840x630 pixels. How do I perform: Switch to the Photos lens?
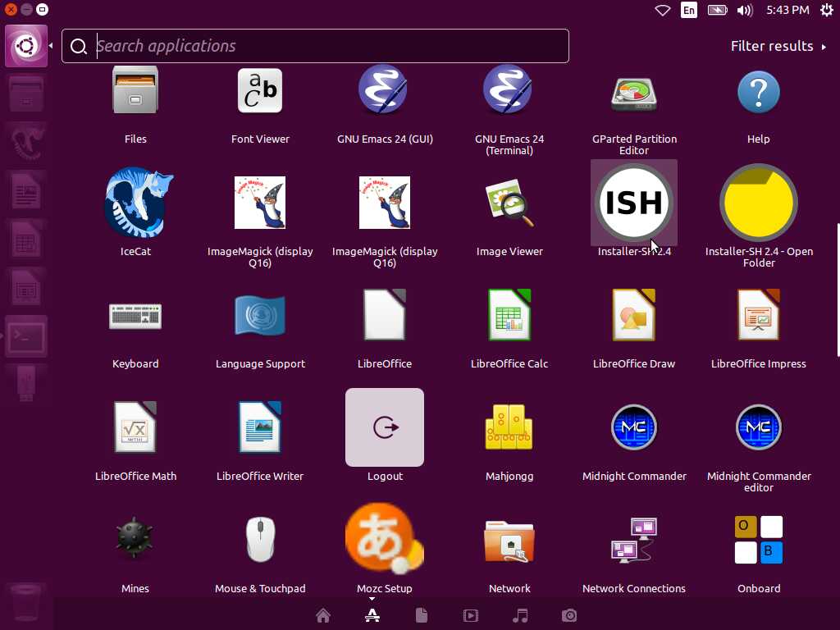[569, 615]
